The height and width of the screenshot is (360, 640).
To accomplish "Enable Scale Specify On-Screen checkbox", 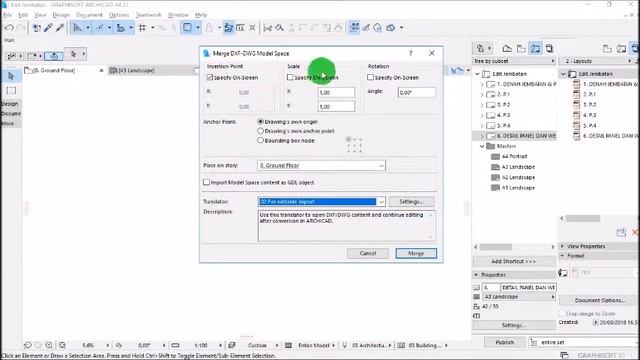I will click(290, 77).
